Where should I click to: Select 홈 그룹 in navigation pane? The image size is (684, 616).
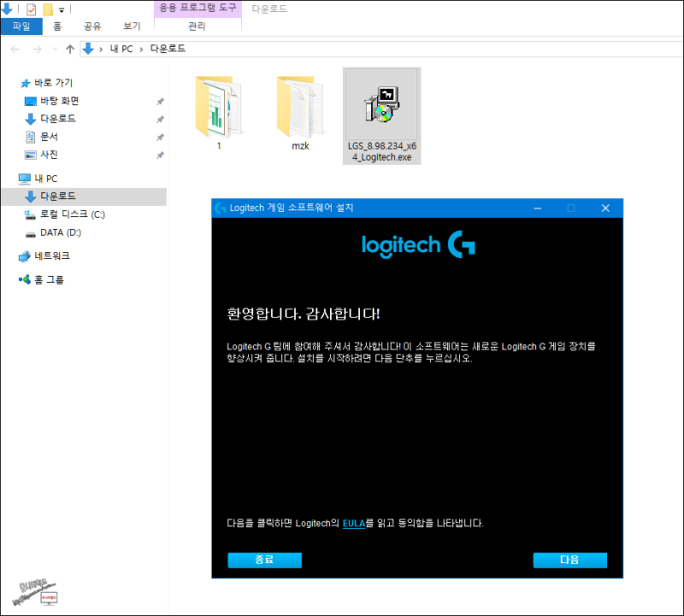click(50, 280)
